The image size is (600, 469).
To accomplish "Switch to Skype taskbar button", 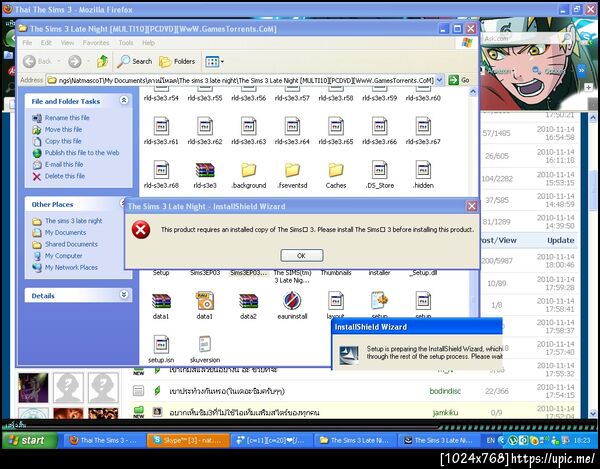I will [x=189, y=440].
